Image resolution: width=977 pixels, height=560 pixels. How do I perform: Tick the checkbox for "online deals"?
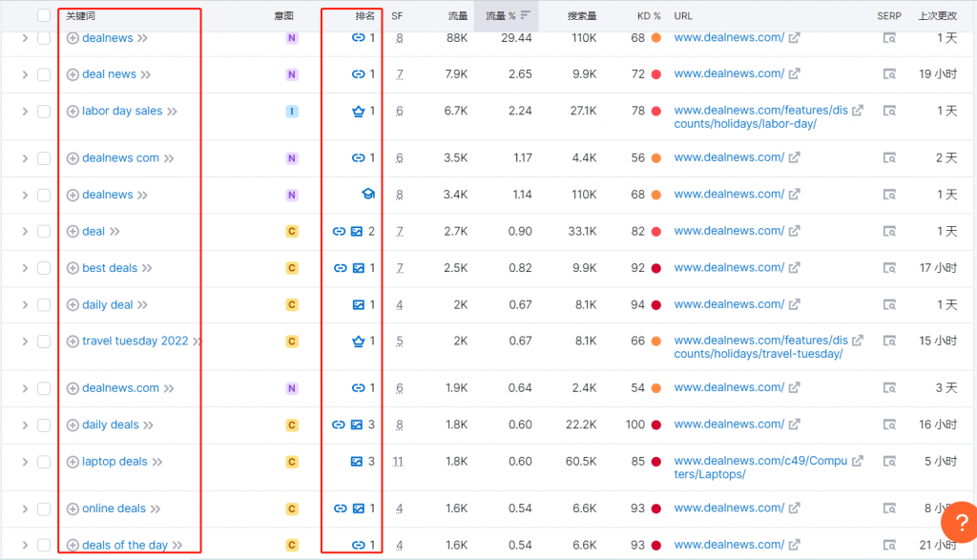[x=44, y=508]
